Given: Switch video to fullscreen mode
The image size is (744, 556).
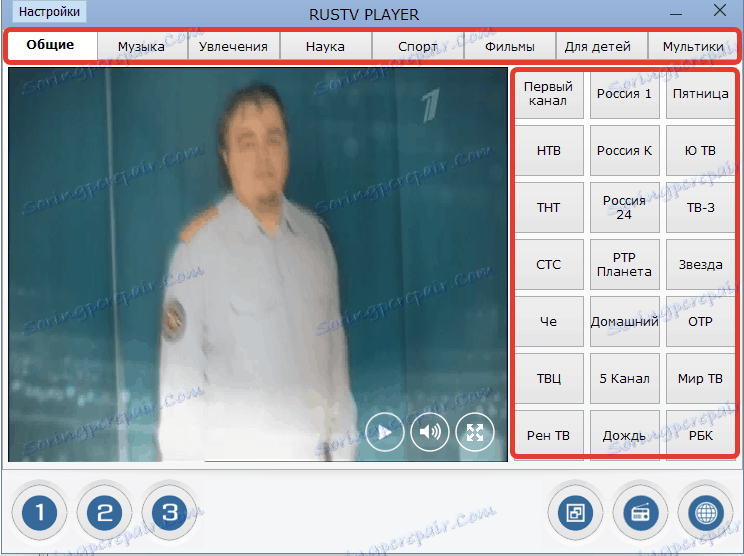Looking at the screenshot, I should point(474,432).
